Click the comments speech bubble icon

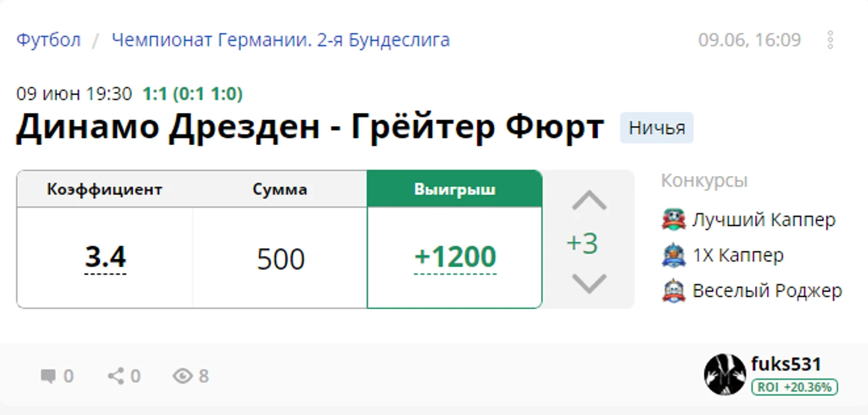click(x=48, y=376)
